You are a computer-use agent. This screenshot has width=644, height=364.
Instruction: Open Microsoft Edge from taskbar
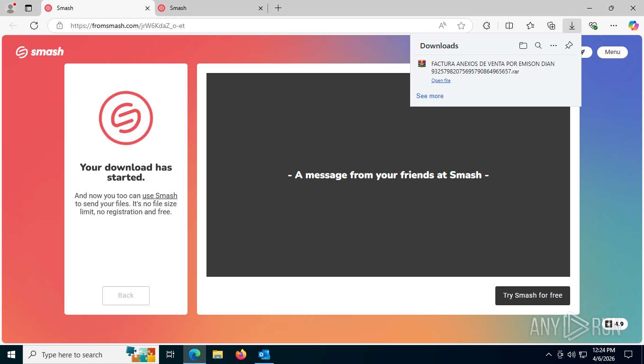pyautogui.click(x=195, y=355)
